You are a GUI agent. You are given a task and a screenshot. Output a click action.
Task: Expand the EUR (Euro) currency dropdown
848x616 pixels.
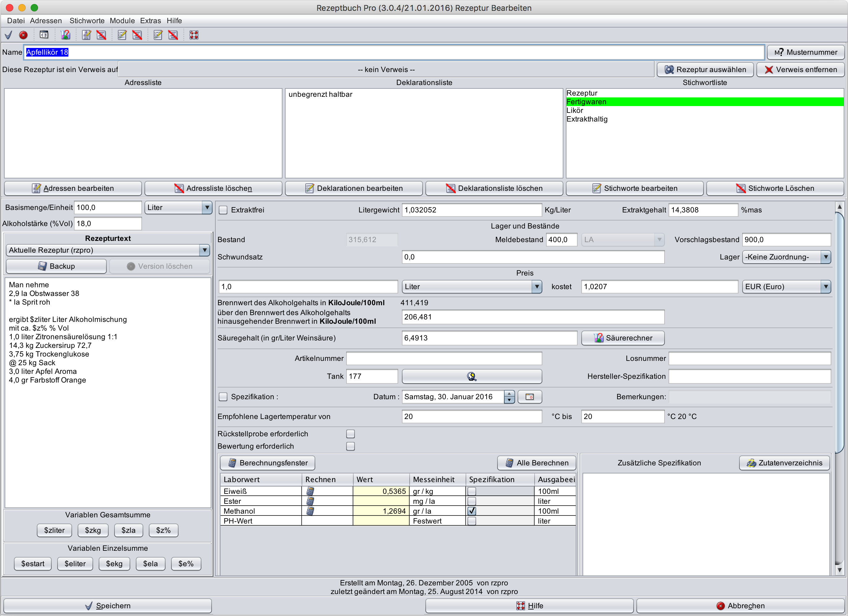pyautogui.click(x=786, y=287)
